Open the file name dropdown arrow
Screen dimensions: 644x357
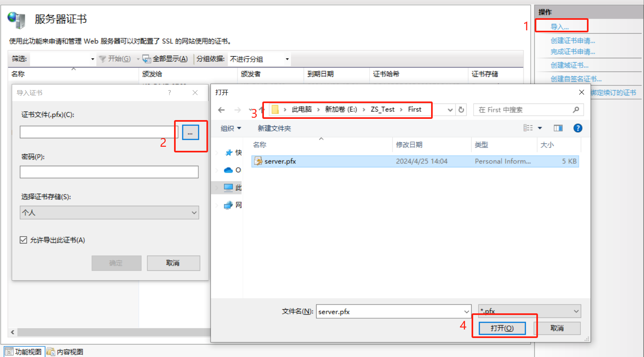(x=467, y=311)
